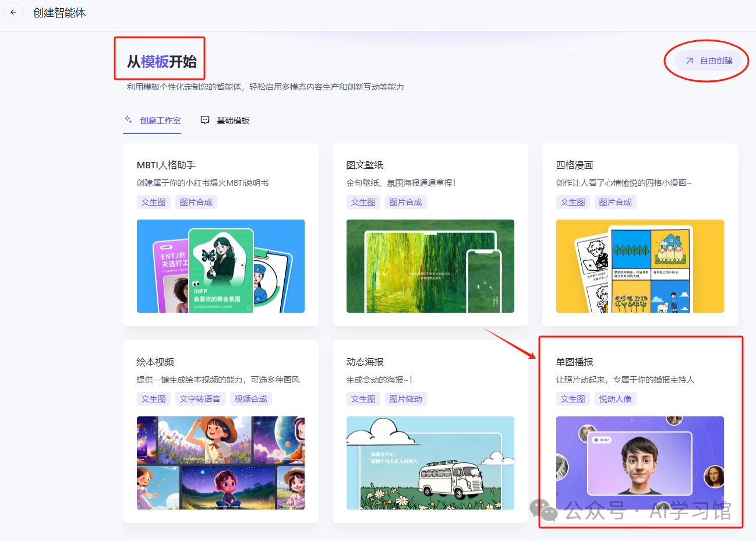Click the 视频合成 tag on 绘本视频

pyautogui.click(x=250, y=398)
